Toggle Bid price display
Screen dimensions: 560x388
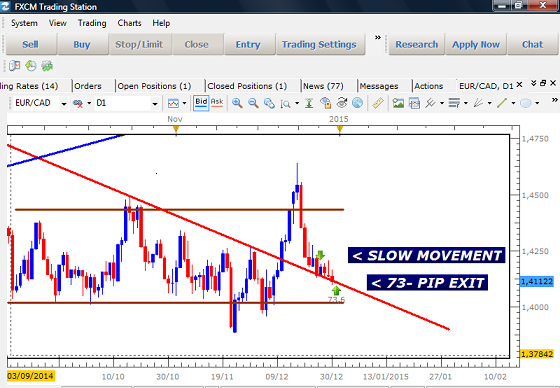(201, 103)
